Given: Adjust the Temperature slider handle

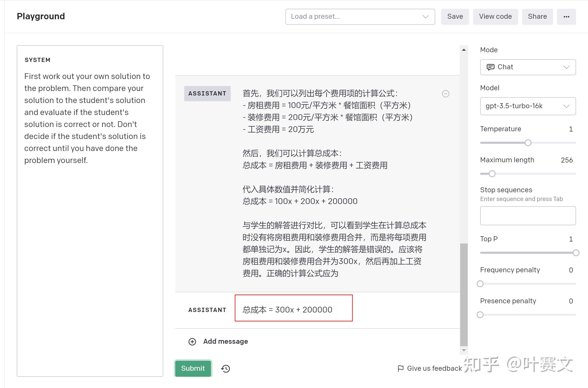Looking at the screenshot, I should pyautogui.click(x=528, y=143).
